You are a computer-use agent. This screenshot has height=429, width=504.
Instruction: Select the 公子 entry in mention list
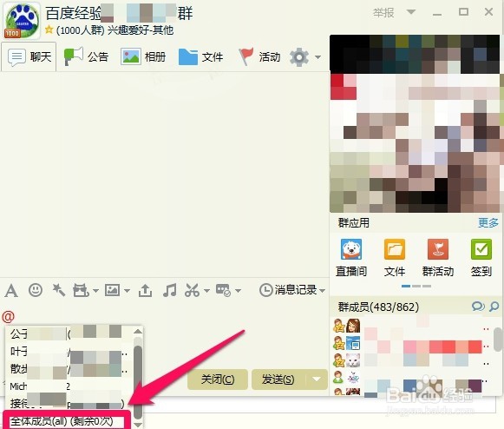tap(69, 333)
